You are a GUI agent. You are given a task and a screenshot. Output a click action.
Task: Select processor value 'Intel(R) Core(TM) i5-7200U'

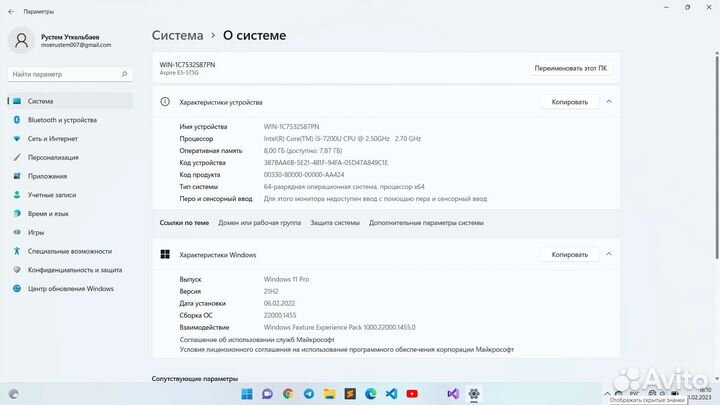(x=342, y=139)
